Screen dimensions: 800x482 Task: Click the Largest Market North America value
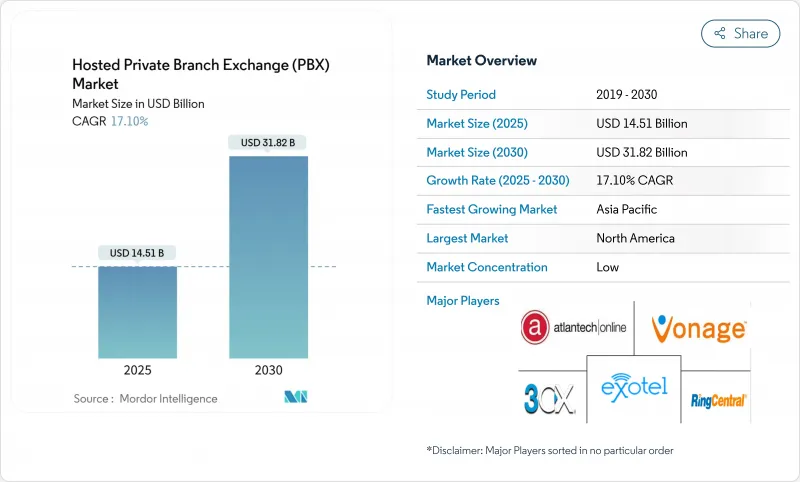(x=634, y=238)
